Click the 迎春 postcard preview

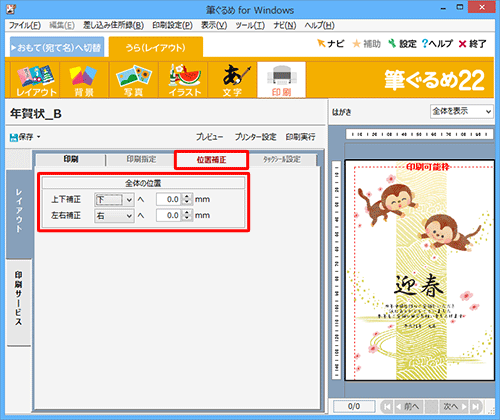420,270
